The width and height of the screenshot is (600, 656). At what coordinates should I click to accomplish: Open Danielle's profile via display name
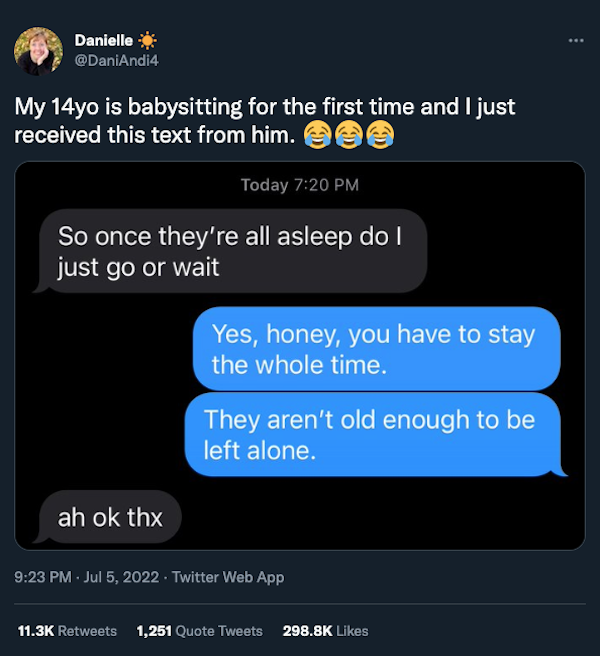105,41
